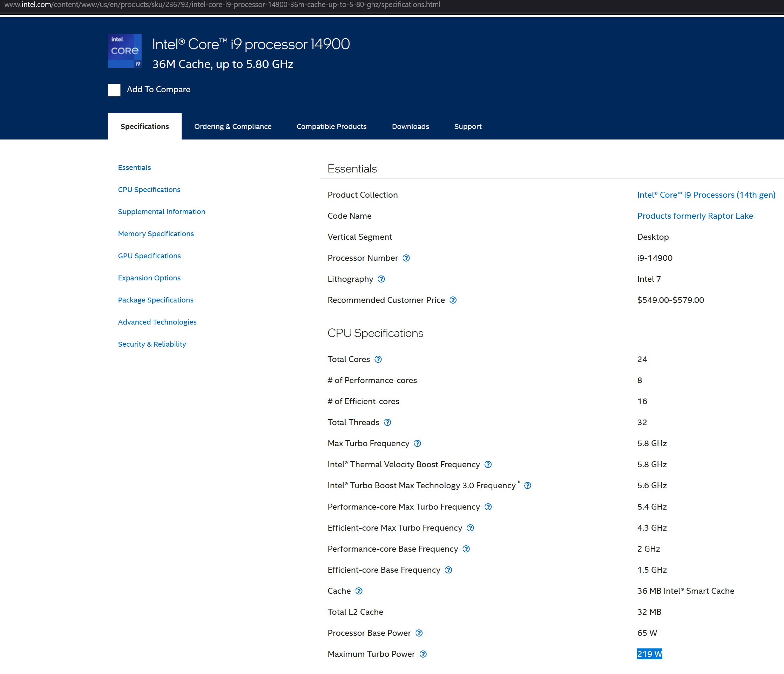Click the # of Efficient-cores label
784x674 pixels.
click(363, 402)
